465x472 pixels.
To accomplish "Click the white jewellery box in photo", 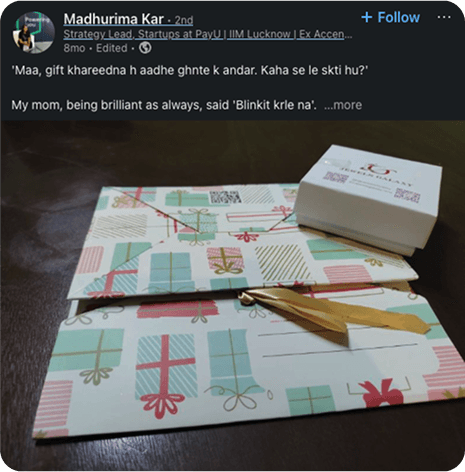I will tap(368, 199).
